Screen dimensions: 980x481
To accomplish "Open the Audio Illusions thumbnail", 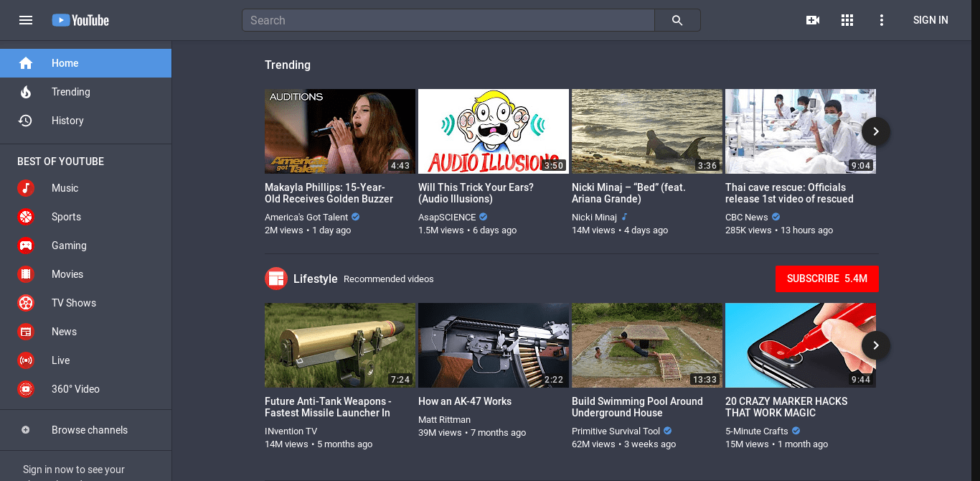I will click(494, 131).
